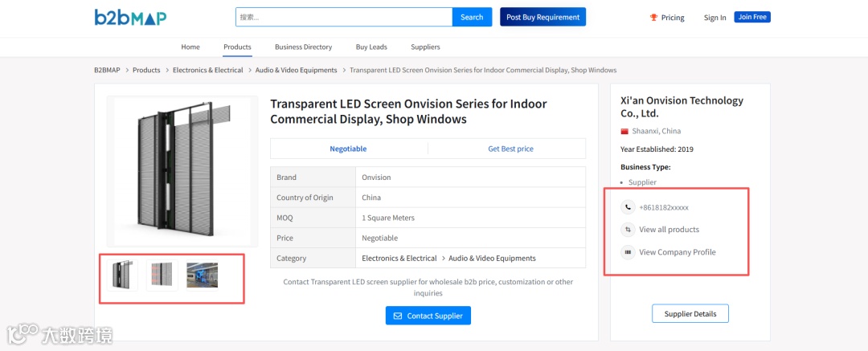Click Get Best price
This screenshot has height=351, width=868.
click(511, 149)
